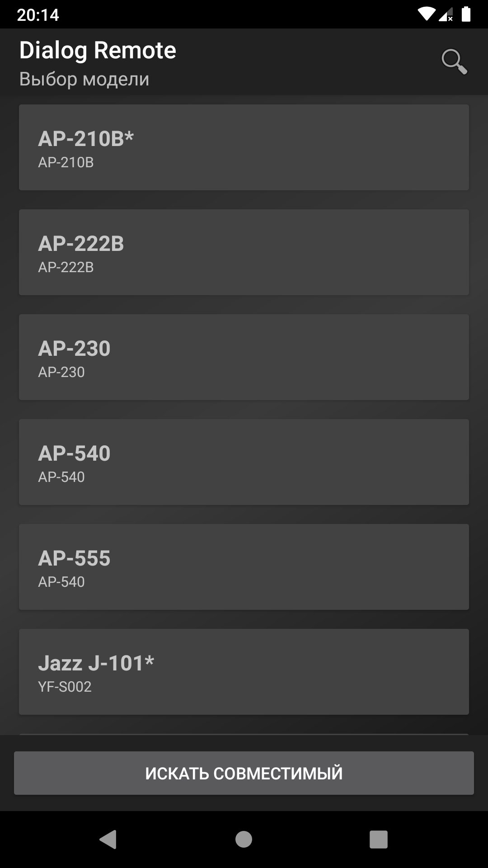Pick the AP-540 model card
Image resolution: width=488 pixels, height=868 pixels.
[x=244, y=462]
